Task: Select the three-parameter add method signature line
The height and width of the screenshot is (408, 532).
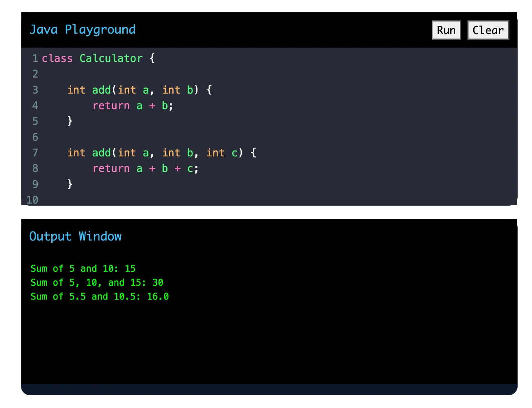Action: 162,153
